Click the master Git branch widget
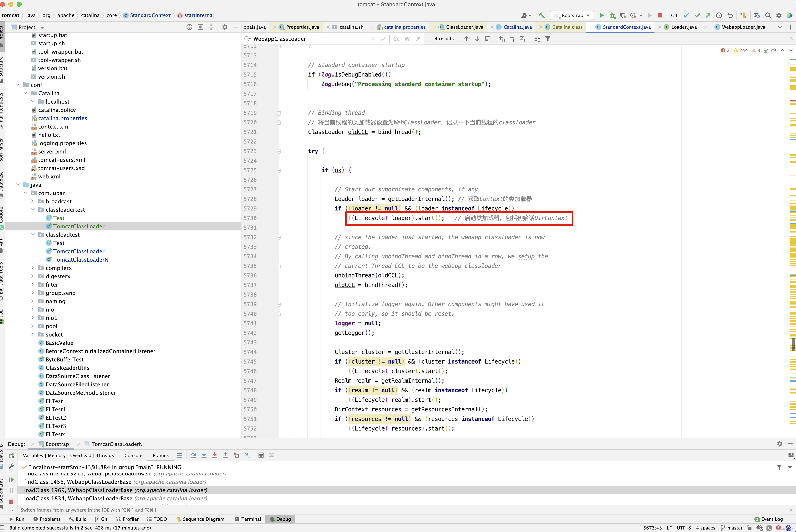 731,528
